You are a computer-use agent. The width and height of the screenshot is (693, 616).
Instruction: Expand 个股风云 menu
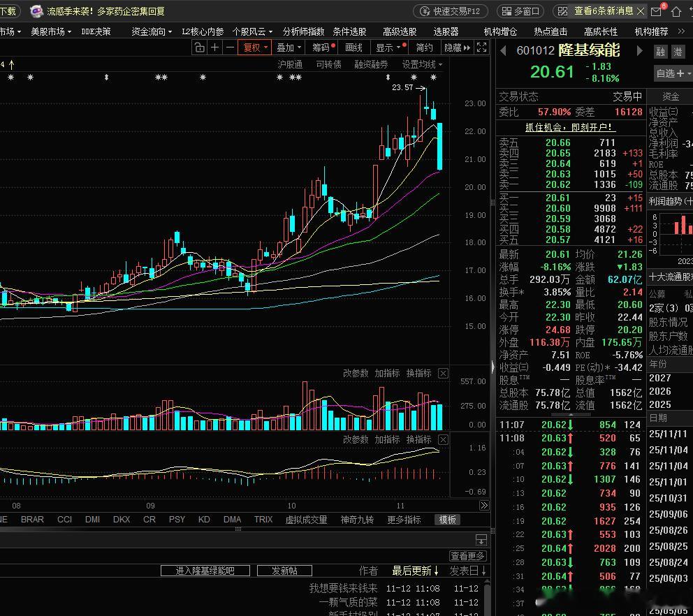tap(252, 31)
